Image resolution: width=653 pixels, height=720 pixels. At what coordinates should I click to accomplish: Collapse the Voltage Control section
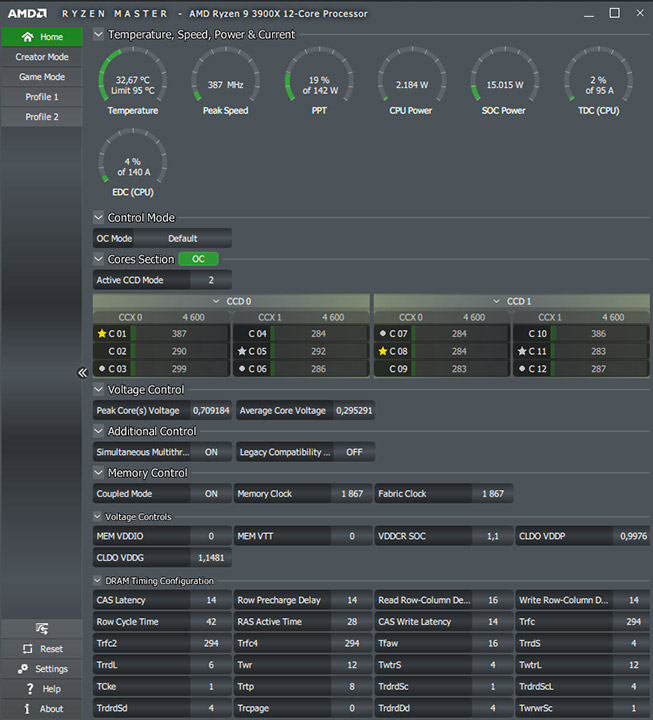[x=98, y=389]
